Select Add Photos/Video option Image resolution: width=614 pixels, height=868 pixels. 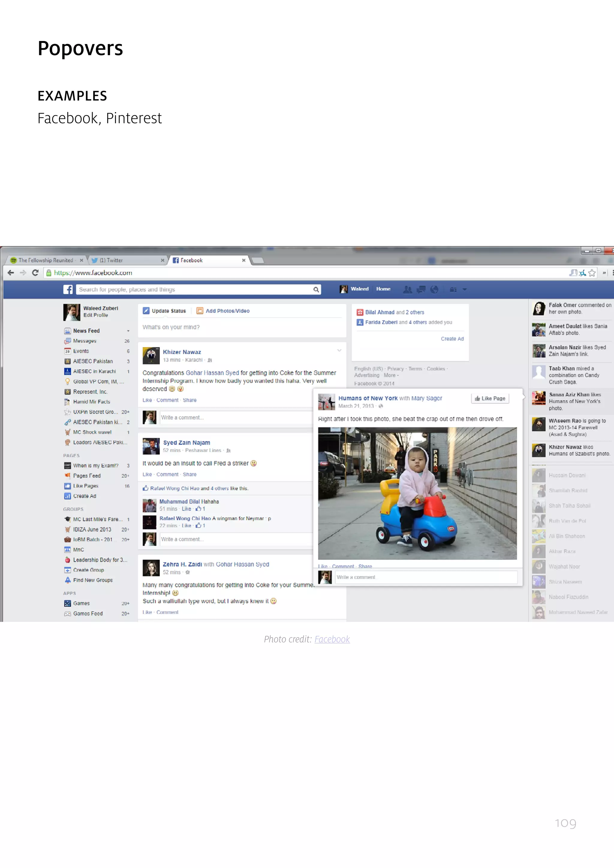click(x=223, y=311)
